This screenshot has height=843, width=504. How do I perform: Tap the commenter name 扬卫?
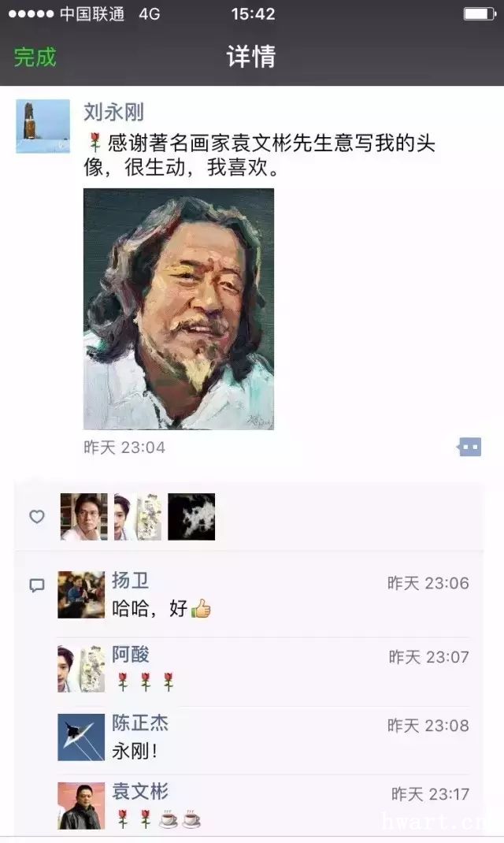(x=130, y=581)
